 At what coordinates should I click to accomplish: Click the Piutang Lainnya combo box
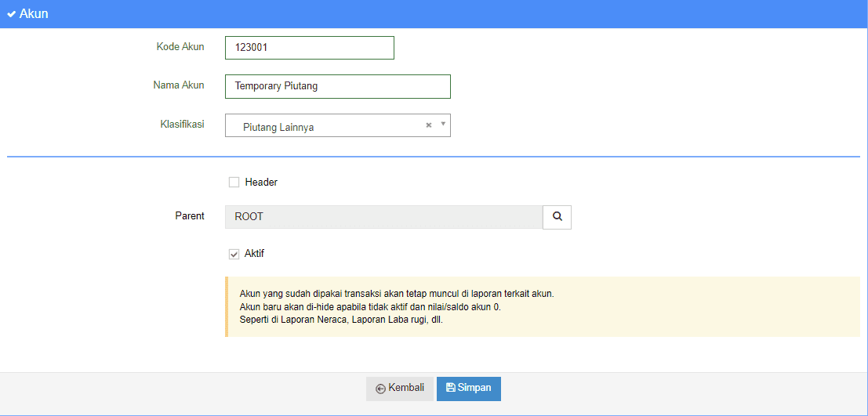coord(338,125)
